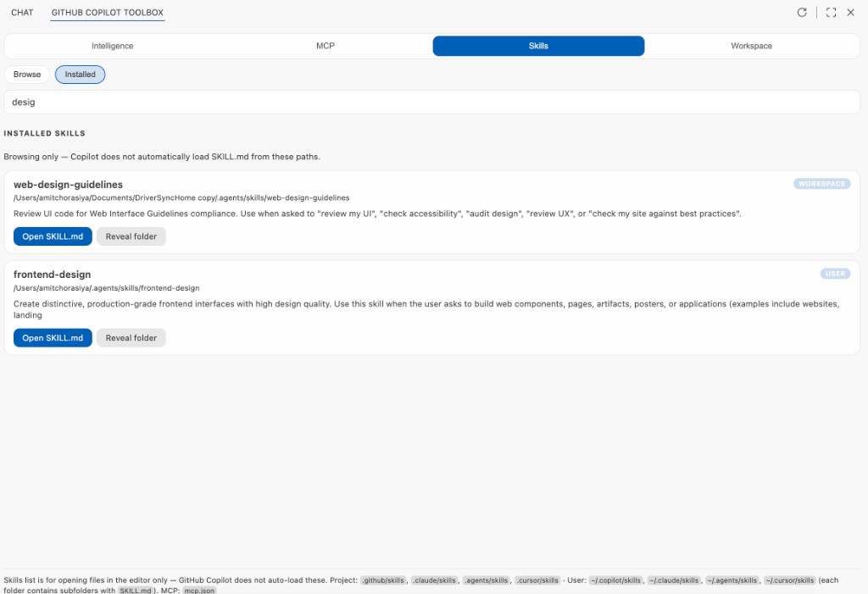Open SKILL.md for web-design-guidelines
Screen dimensions: 868x594
click(53, 236)
